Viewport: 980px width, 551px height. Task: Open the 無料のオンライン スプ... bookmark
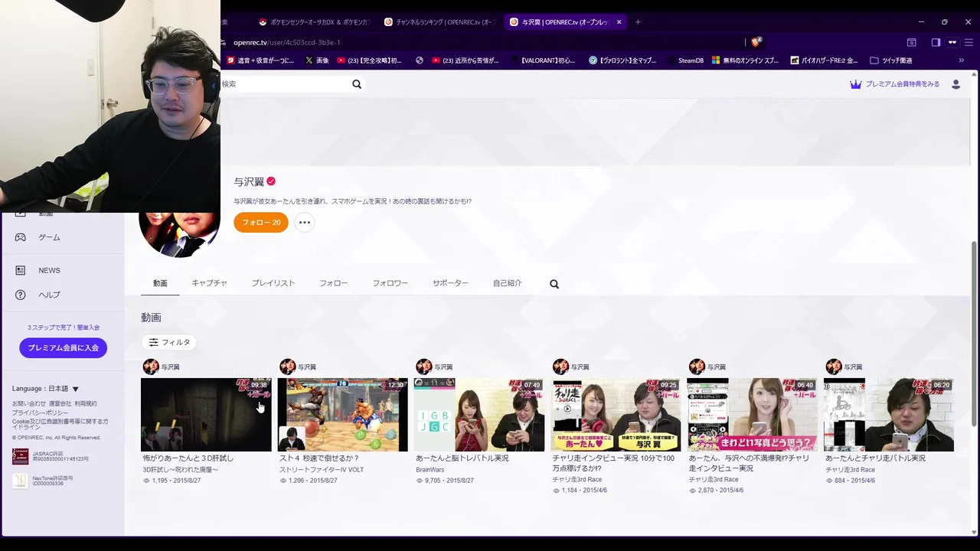point(745,60)
